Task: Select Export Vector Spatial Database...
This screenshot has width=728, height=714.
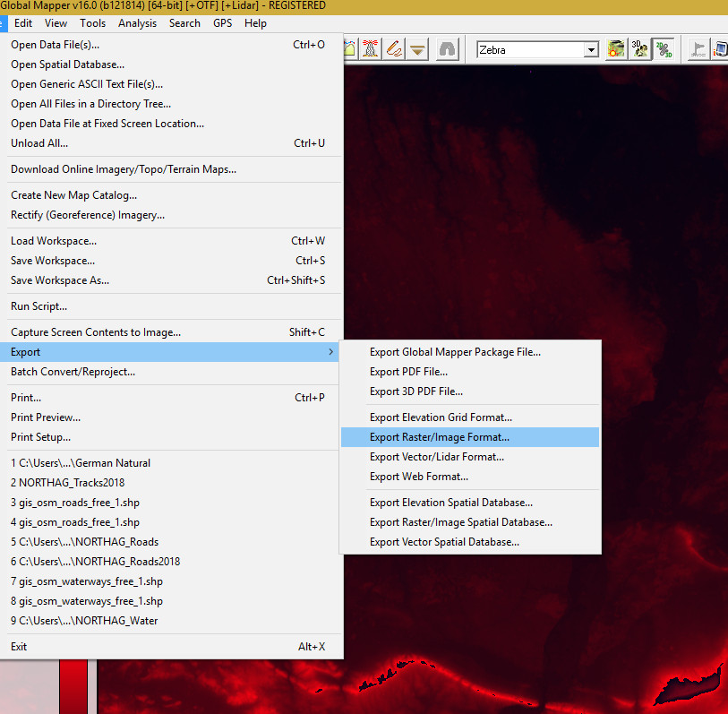Action: (x=470, y=542)
